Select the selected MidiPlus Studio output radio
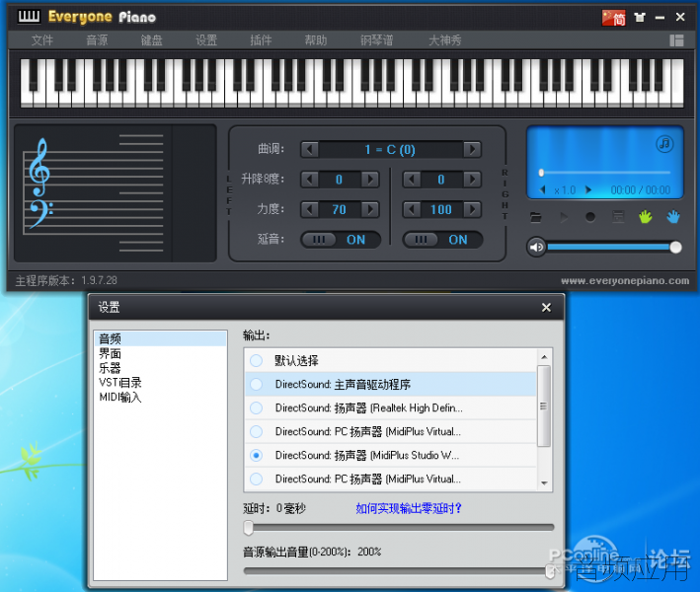700x592 pixels. click(257, 455)
